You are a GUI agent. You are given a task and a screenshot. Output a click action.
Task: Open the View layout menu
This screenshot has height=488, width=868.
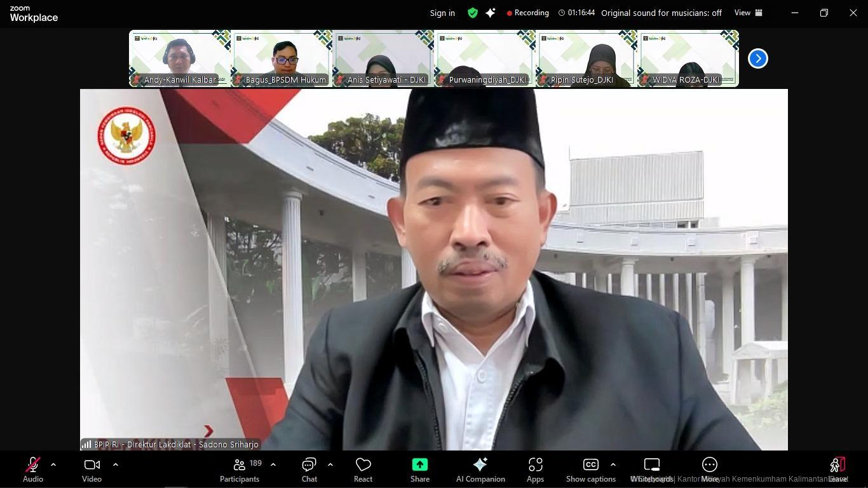(748, 13)
